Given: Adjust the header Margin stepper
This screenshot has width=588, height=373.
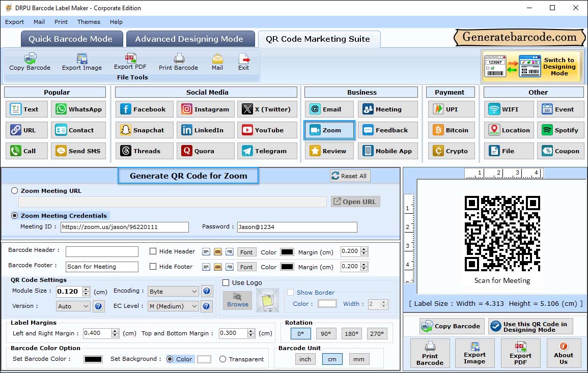Looking at the screenshot, I should coord(364,251).
